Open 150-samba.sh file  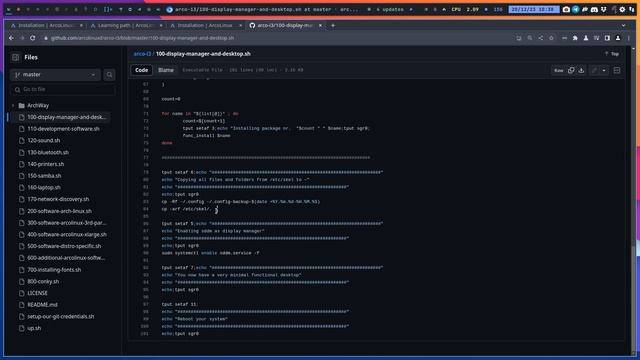pyautogui.click(x=44, y=176)
